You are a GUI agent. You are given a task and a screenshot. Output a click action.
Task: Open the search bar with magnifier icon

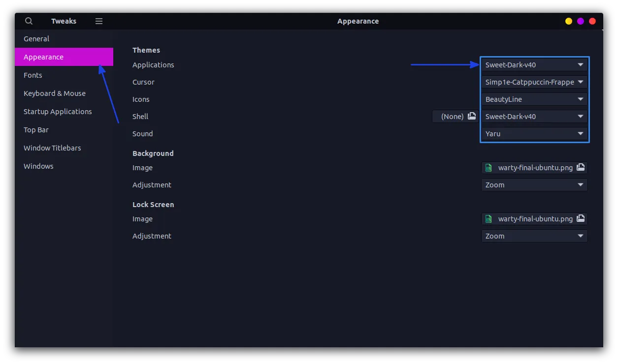point(28,21)
